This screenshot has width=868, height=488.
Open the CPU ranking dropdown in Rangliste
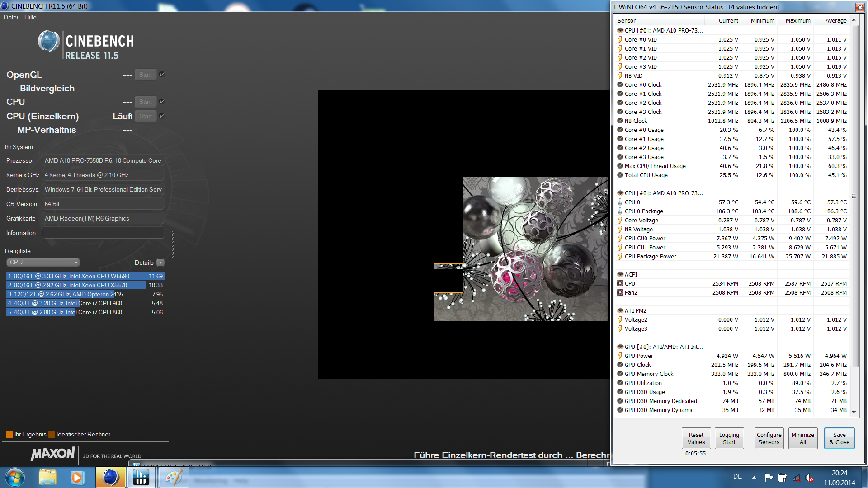pyautogui.click(x=43, y=263)
